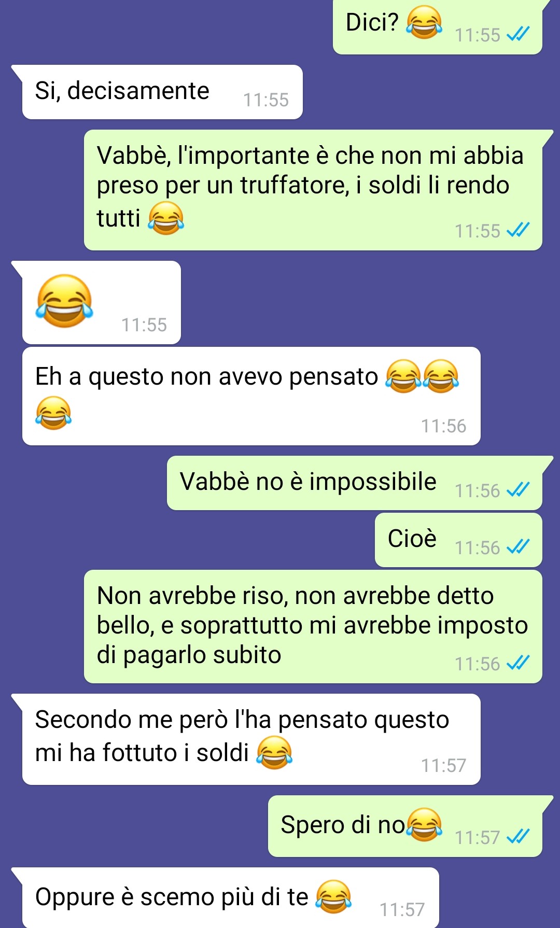This screenshot has height=928, width=560.
Task: Tap the large laughing emoji message
Action: click(64, 301)
